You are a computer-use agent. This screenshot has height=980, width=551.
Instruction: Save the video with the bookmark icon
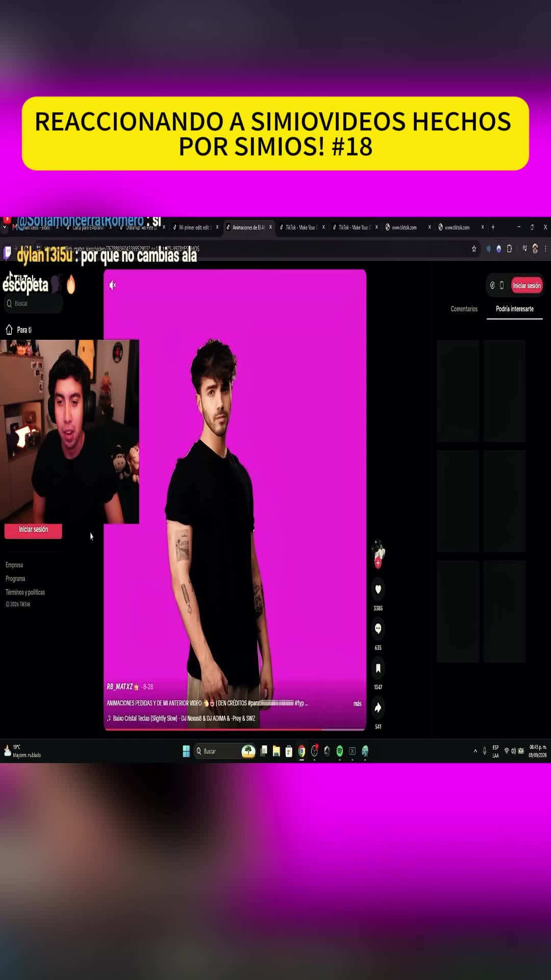tap(378, 668)
